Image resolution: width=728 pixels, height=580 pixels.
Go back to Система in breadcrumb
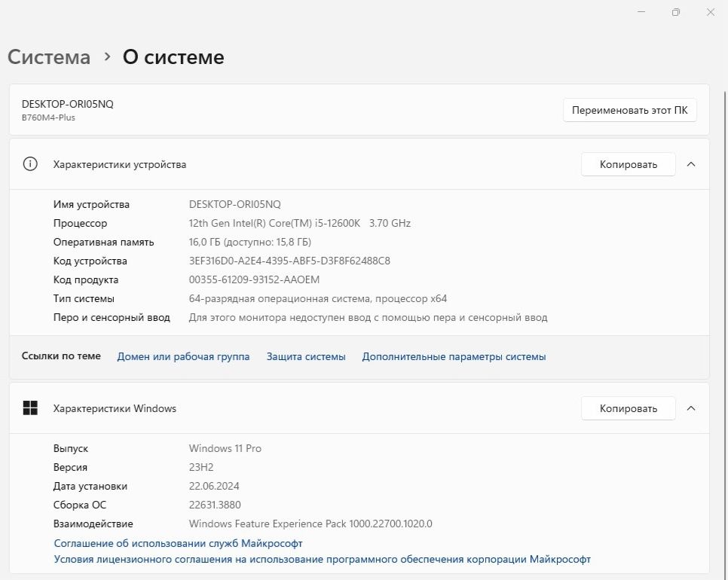click(x=49, y=57)
